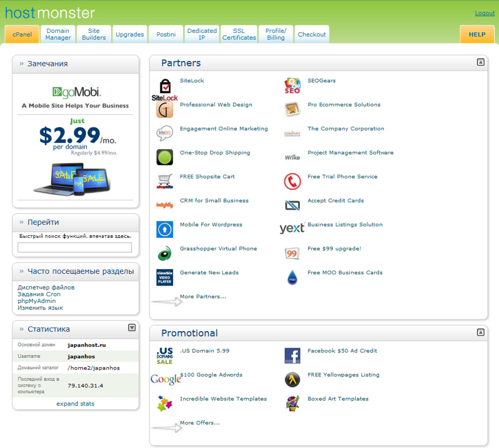Open Диспетчер файлов link
Viewport: 499px width, 448px height.
pos(46,287)
